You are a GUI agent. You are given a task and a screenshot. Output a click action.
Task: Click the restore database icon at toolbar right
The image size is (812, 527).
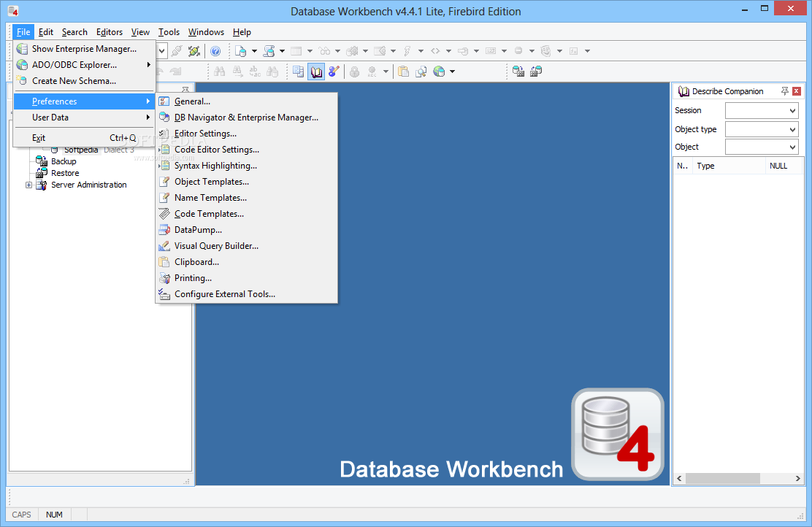click(536, 72)
